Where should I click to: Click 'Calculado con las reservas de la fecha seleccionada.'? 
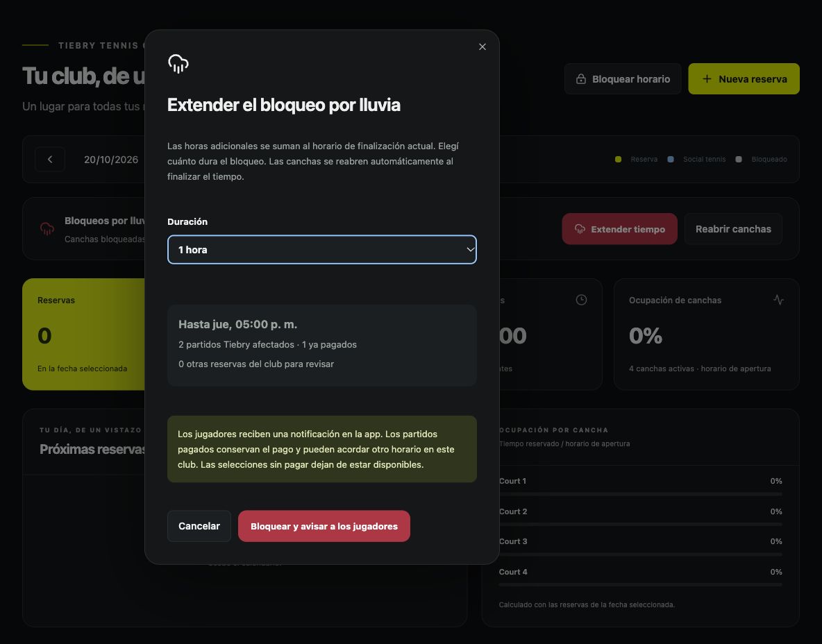pos(587,604)
